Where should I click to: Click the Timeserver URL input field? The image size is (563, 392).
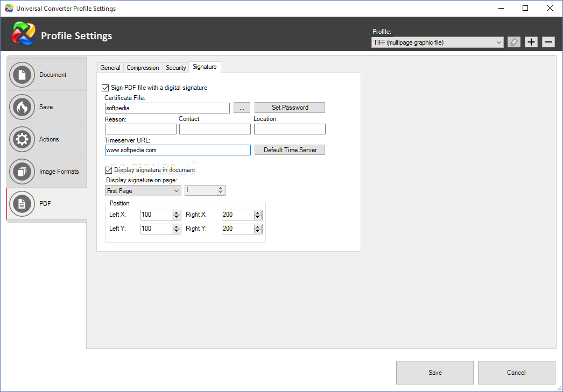pyautogui.click(x=178, y=150)
